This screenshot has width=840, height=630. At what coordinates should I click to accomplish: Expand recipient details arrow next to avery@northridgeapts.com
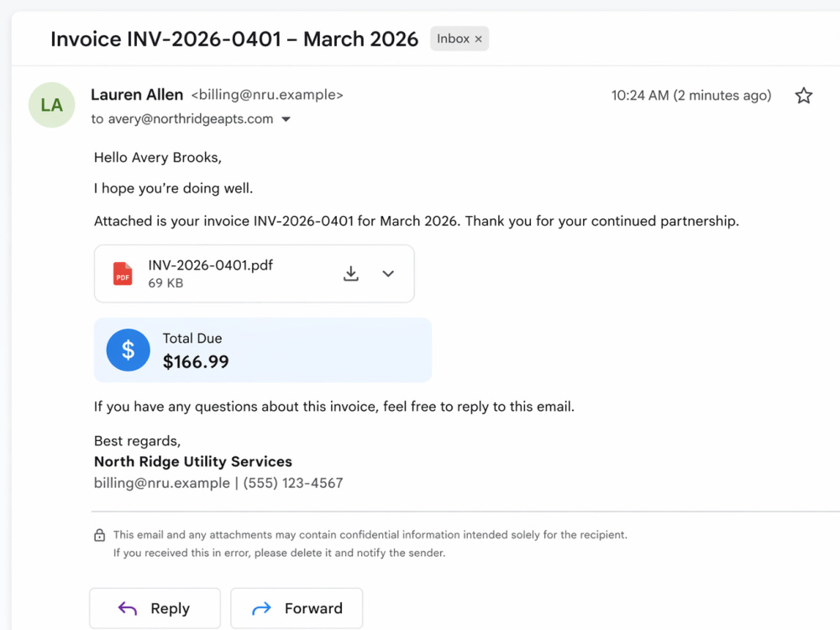286,119
